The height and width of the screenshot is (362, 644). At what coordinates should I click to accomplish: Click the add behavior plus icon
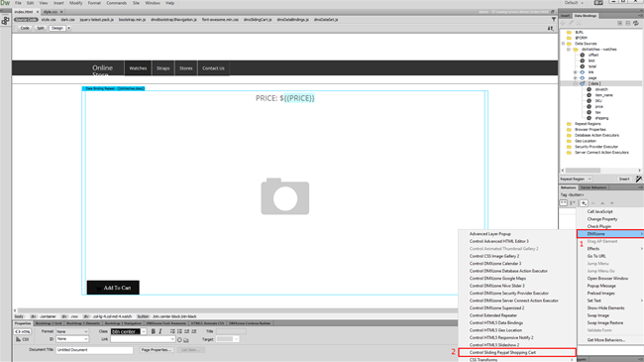click(x=584, y=203)
